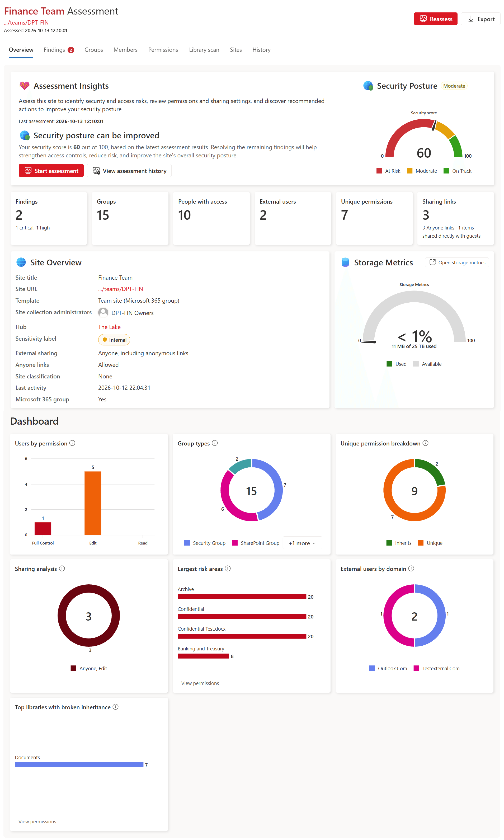Click the Sharing analysis info icon
Image resolution: width=504 pixels, height=840 pixels.
(62, 569)
